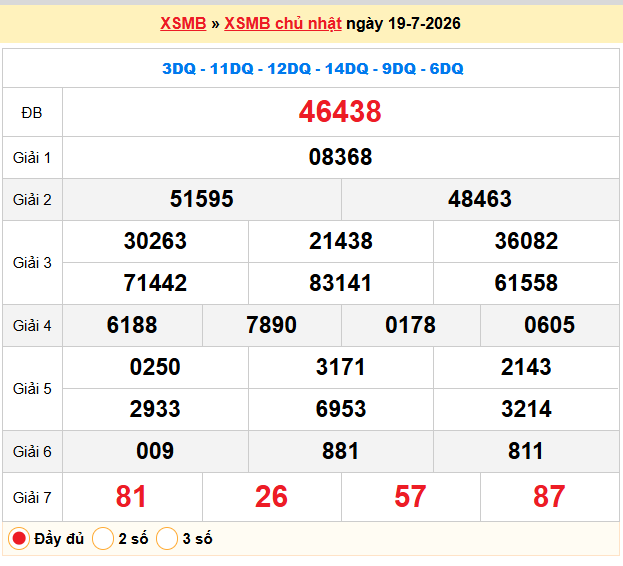
Task: Select the Đầy đủ radio option
Action: (x=19, y=539)
